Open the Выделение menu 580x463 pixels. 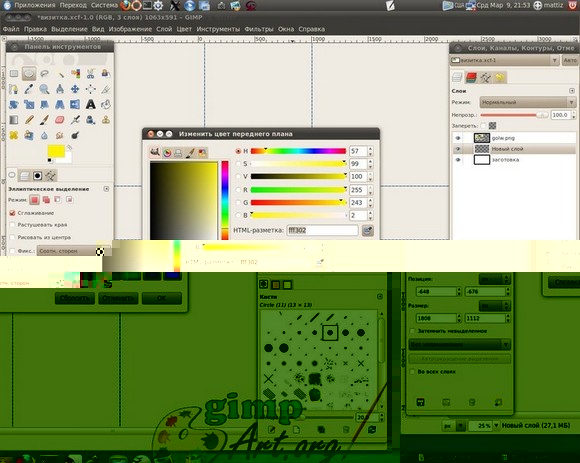(x=69, y=29)
